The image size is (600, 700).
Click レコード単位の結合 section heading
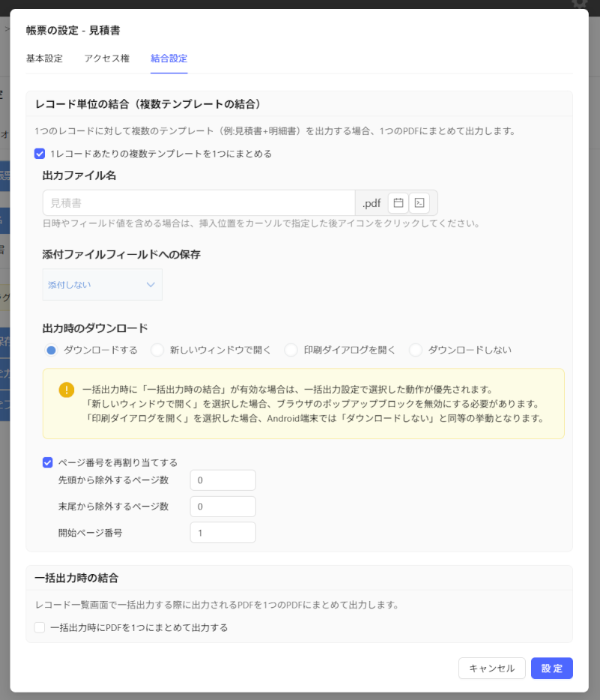tap(148, 104)
